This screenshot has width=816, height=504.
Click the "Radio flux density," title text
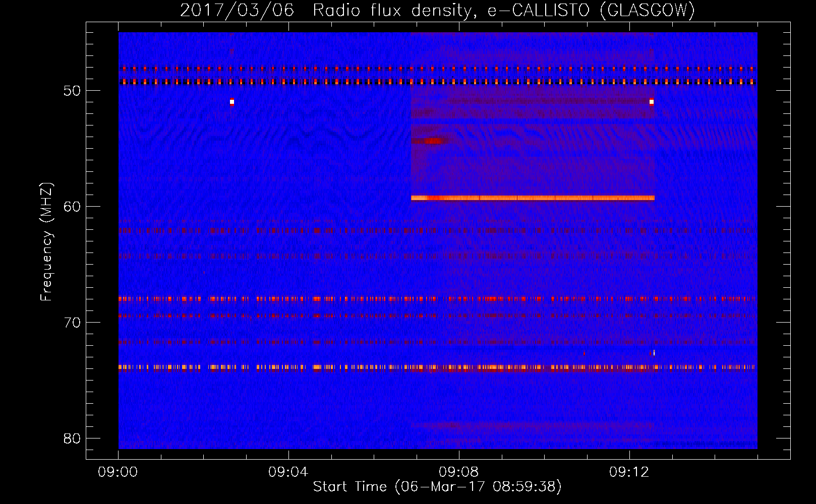395,11
